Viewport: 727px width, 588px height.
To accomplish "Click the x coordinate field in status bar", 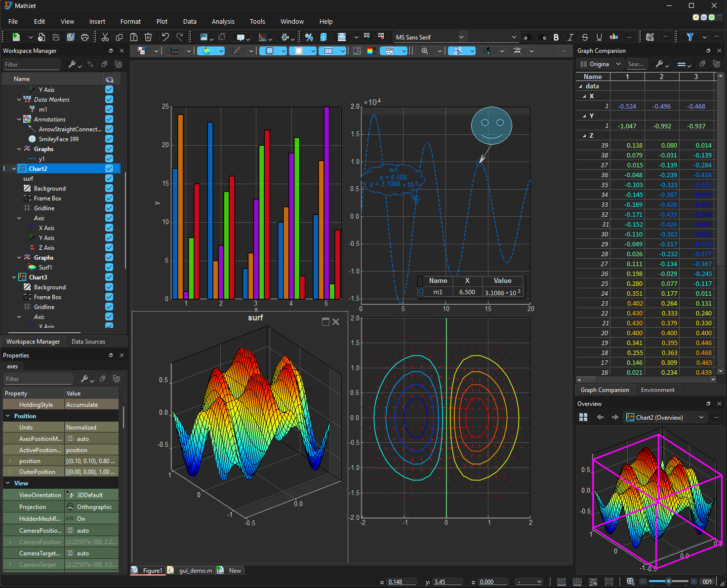I will point(402,582).
